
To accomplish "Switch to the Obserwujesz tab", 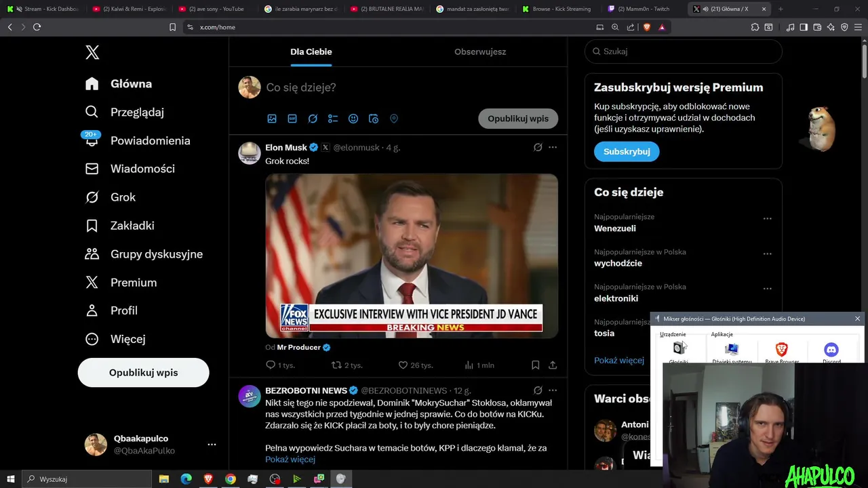I will pos(480,52).
